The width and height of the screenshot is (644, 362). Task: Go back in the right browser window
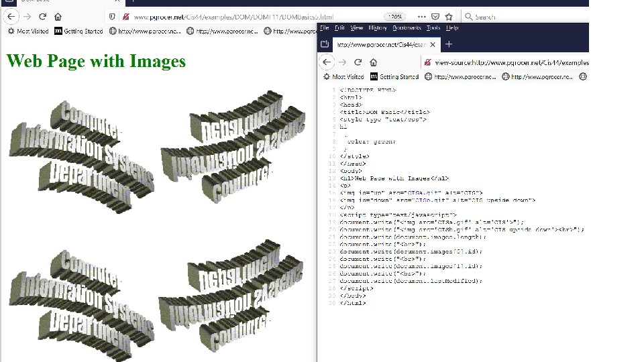pos(327,62)
